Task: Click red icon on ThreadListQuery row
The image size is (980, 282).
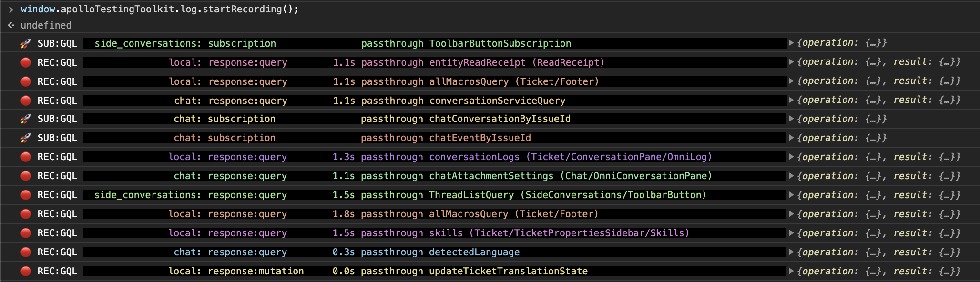Action: point(26,195)
